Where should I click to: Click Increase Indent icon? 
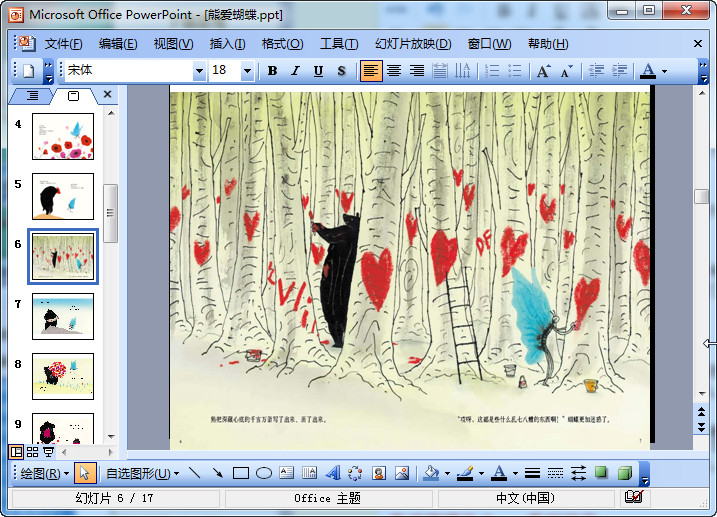tap(619, 71)
